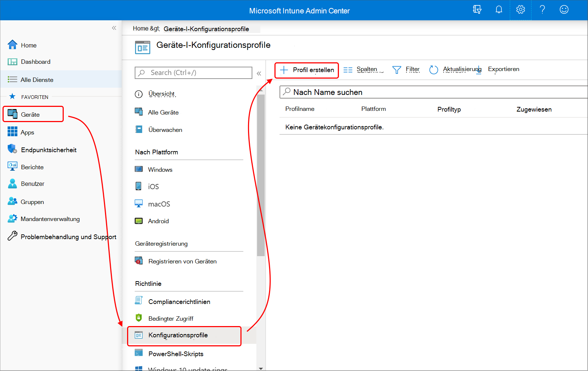Click the wrench icon for Problembehandlung
Screen dimensions: 588x371
tap(12, 236)
